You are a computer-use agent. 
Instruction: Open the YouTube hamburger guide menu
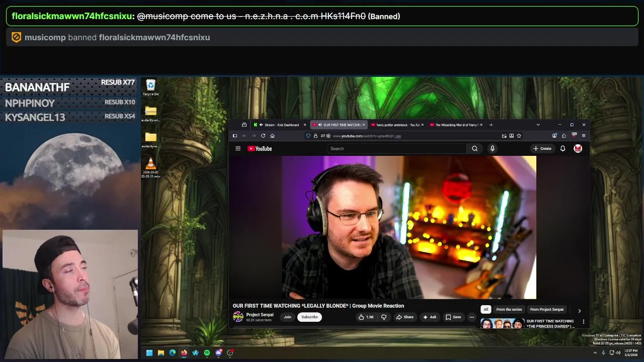tap(238, 148)
